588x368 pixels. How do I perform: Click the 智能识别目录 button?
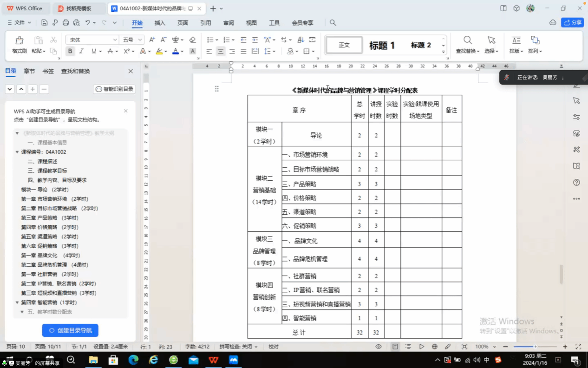114,89
